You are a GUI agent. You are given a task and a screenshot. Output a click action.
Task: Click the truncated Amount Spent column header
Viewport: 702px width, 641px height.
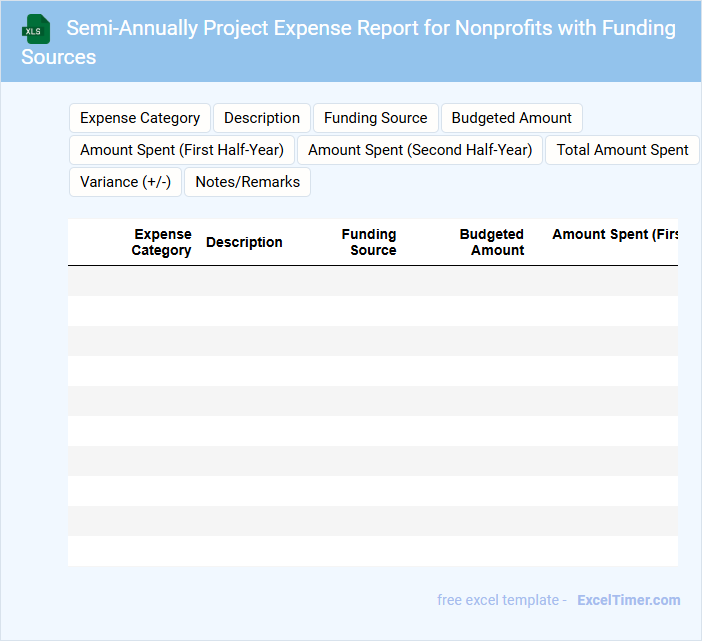point(614,235)
